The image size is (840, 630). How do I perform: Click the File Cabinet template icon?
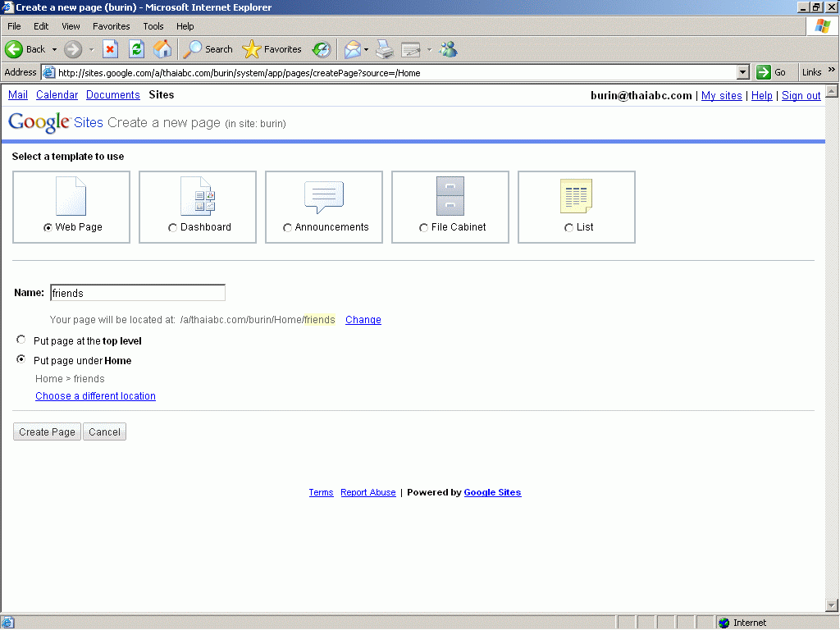tap(450, 197)
